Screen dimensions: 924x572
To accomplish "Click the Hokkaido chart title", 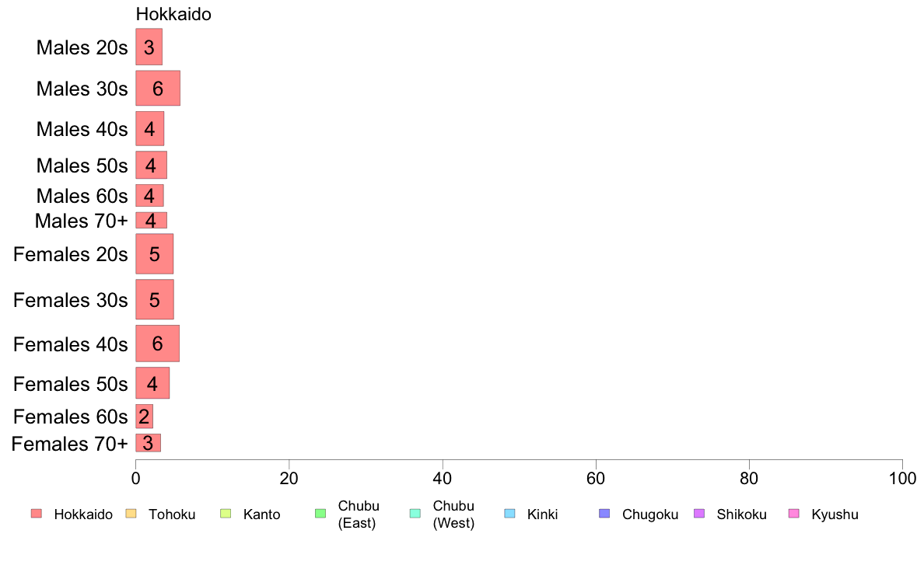I will click(173, 14).
